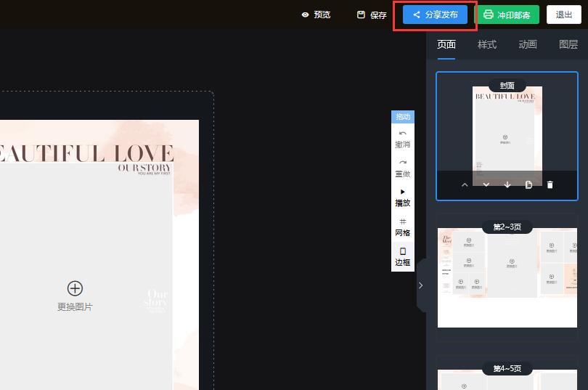
Task: Toggle the 网格 grid display
Action: pos(403,227)
